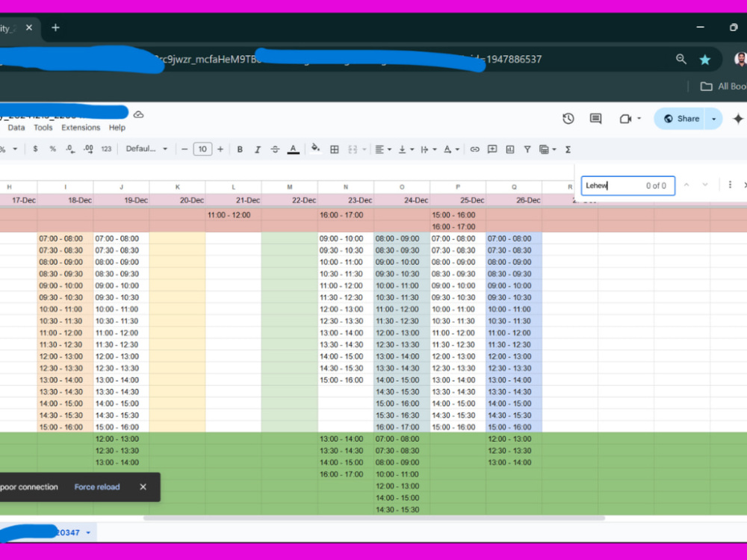Click the browser zoom magnifier icon
Screen dimensions: 747x560
[681, 59]
